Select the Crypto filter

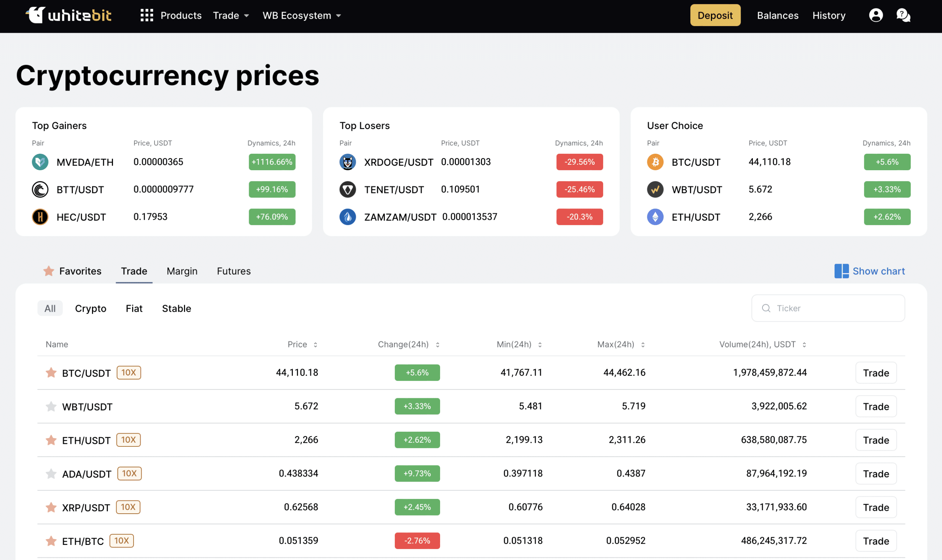(91, 308)
